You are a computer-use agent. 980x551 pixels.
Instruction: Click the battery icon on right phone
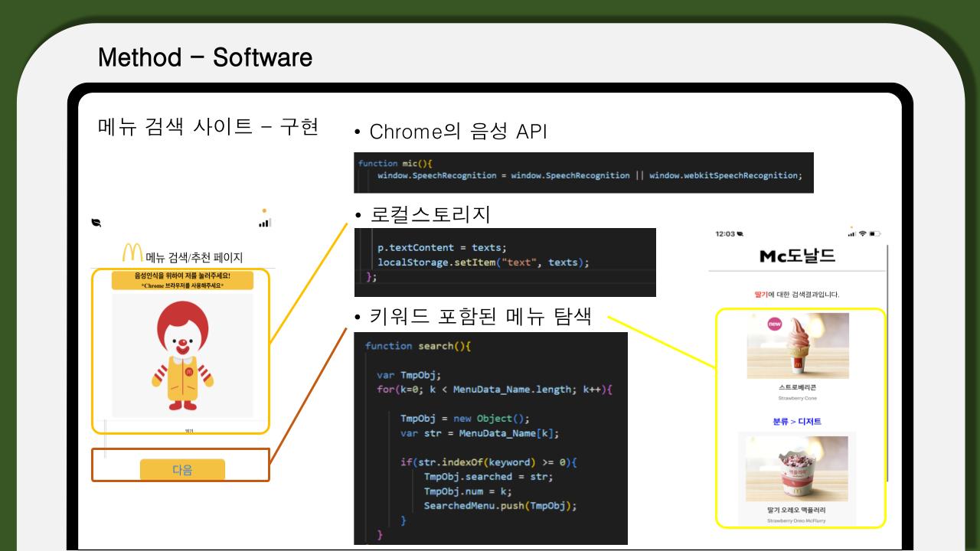click(875, 234)
